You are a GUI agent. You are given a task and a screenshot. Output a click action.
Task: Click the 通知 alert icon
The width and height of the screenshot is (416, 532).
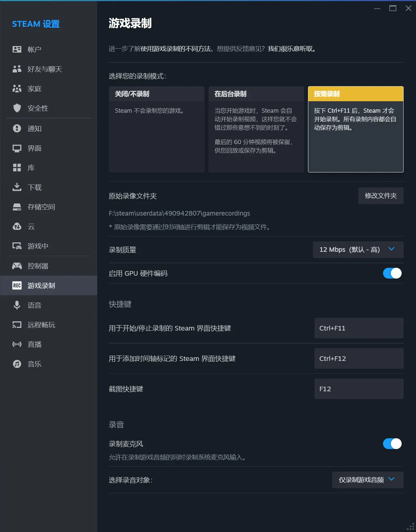17,128
